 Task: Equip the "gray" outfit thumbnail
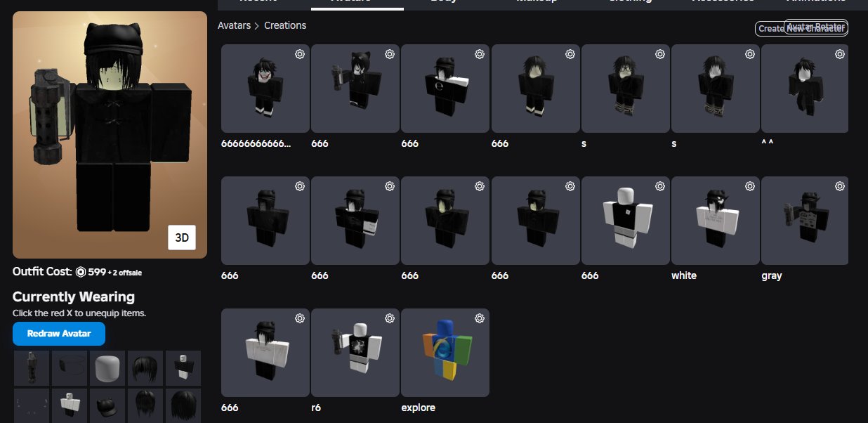805,221
